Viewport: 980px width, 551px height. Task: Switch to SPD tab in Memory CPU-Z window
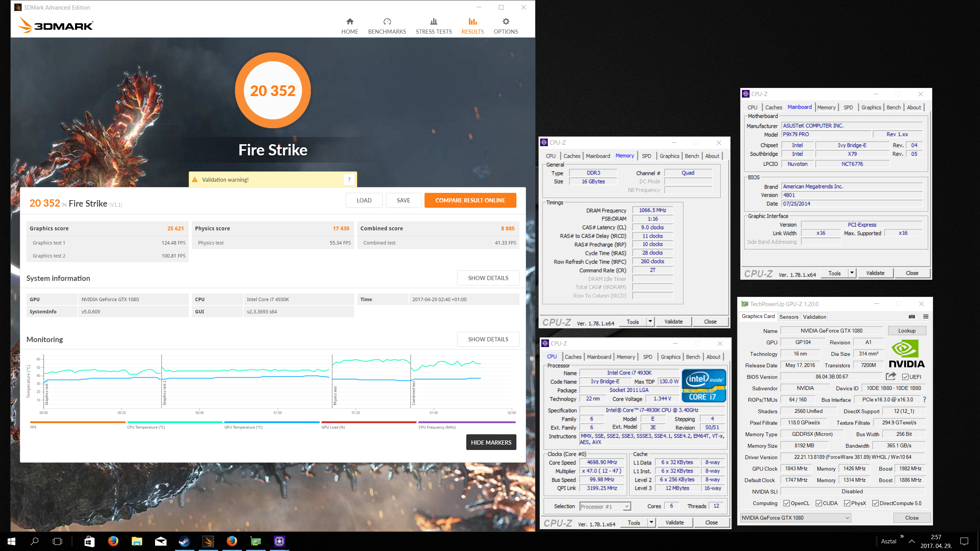[646, 156]
